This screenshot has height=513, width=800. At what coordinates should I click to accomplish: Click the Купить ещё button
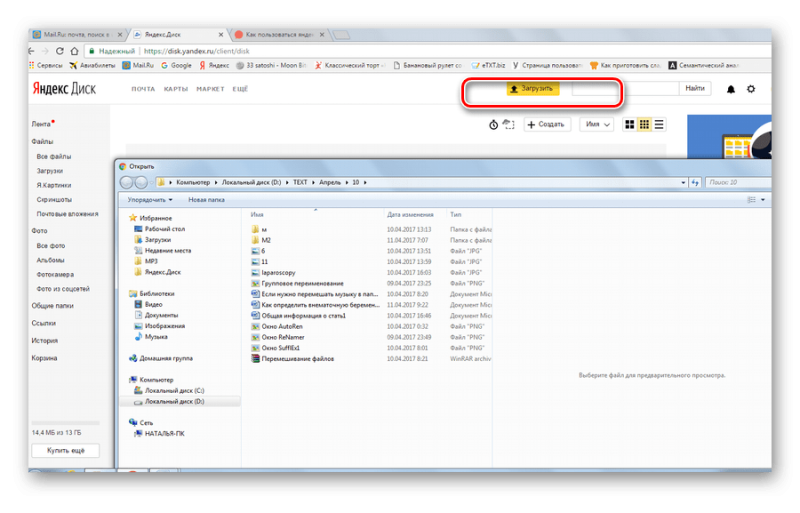(65, 451)
